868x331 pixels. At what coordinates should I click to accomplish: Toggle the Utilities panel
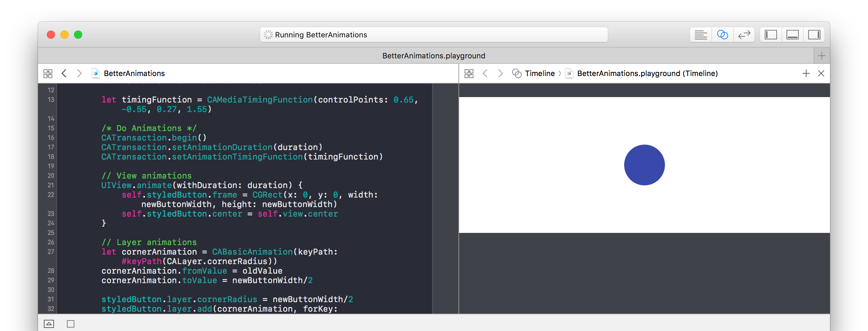tap(814, 35)
